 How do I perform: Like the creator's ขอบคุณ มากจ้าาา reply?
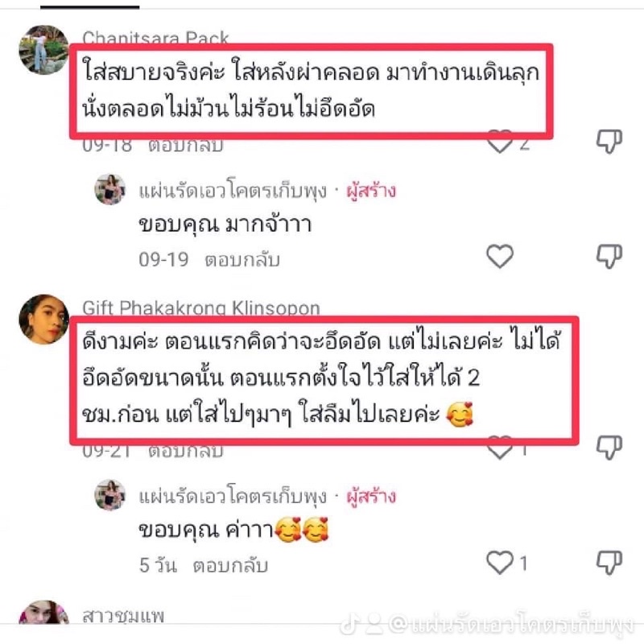500,256
